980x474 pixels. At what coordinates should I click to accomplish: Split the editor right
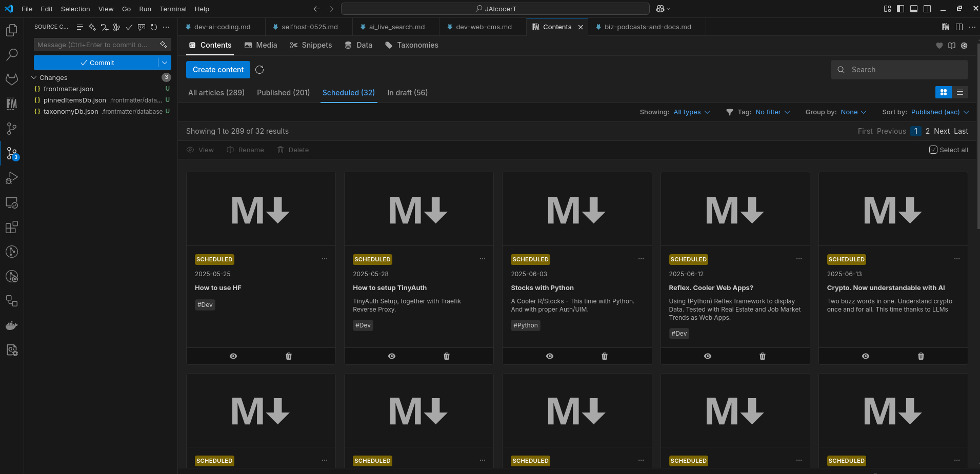(959, 27)
